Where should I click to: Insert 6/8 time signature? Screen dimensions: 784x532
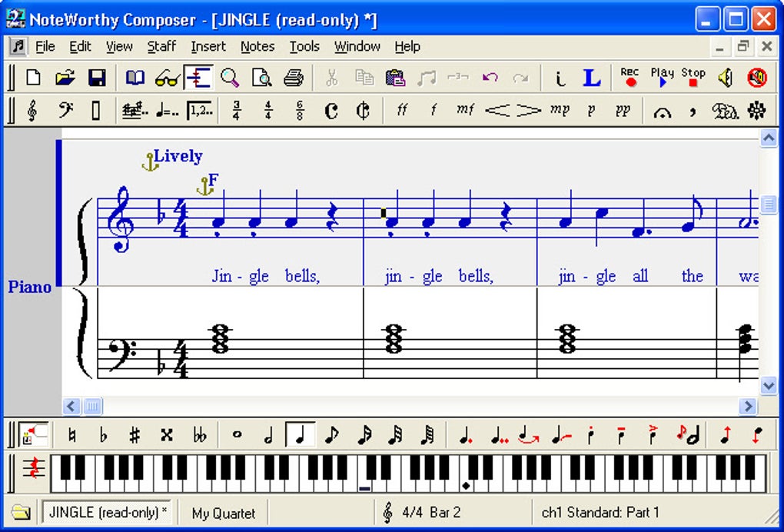point(300,111)
